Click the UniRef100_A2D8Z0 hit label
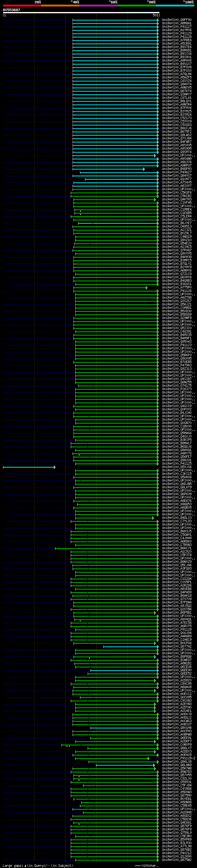The image size is (197, 868). click(x=176, y=680)
